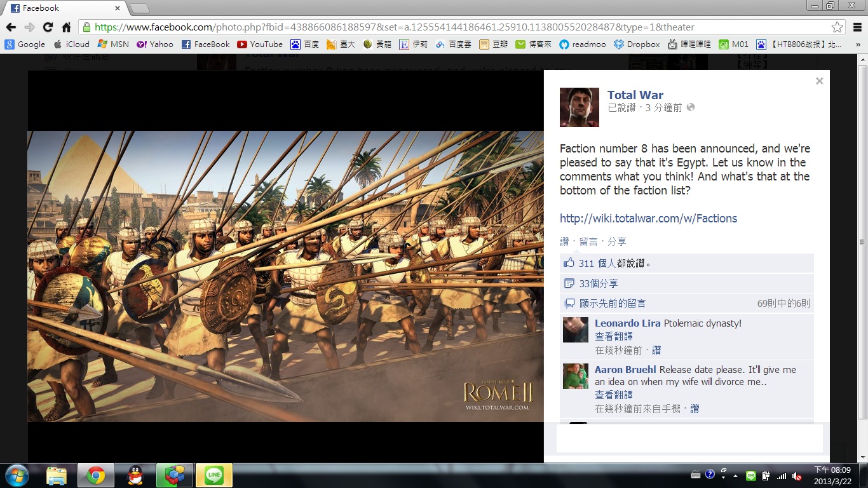Open Windows Explorer from the taskbar
868x488 pixels.
[57, 475]
